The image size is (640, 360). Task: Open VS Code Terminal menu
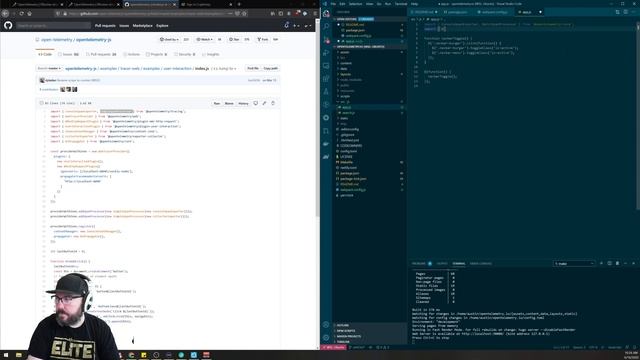(401, 4)
